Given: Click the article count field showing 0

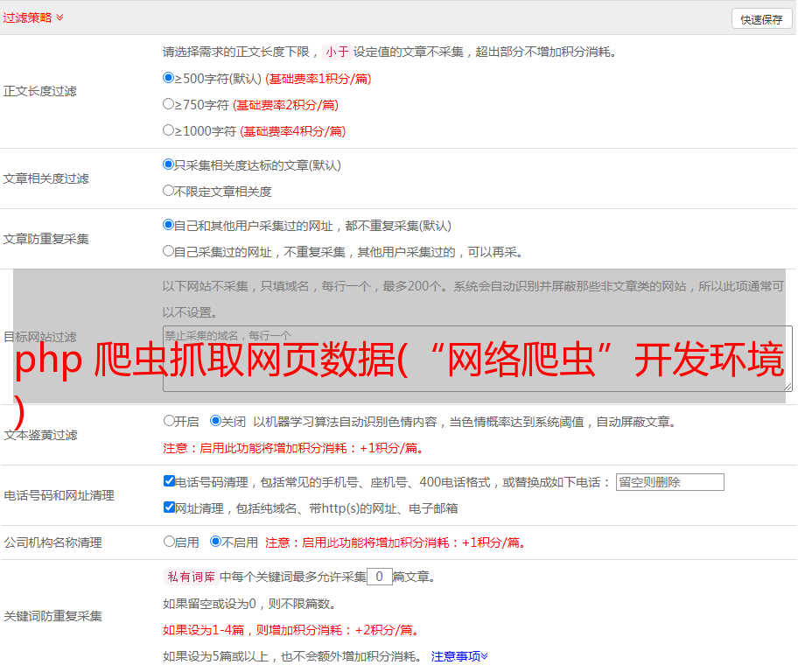Looking at the screenshot, I should pyautogui.click(x=380, y=577).
